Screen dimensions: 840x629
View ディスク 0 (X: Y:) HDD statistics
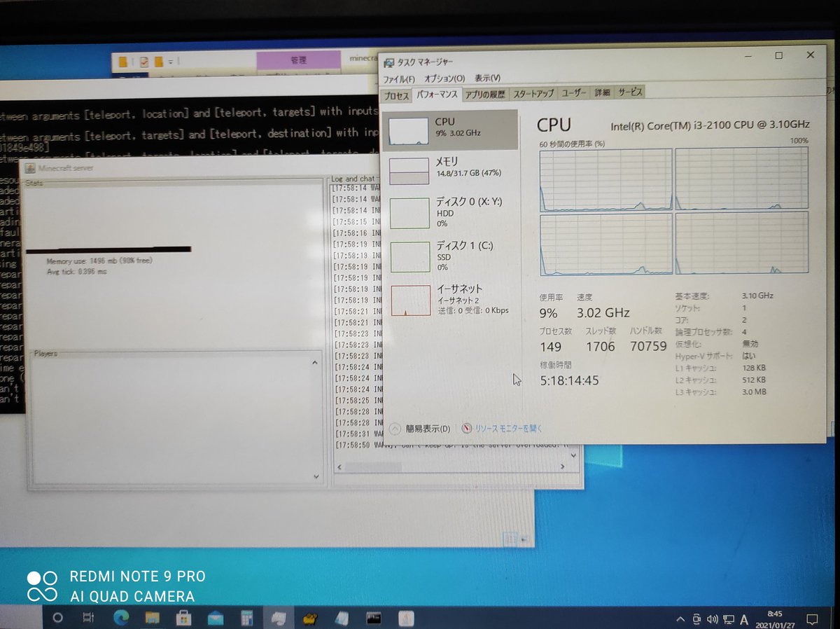[x=448, y=212]
